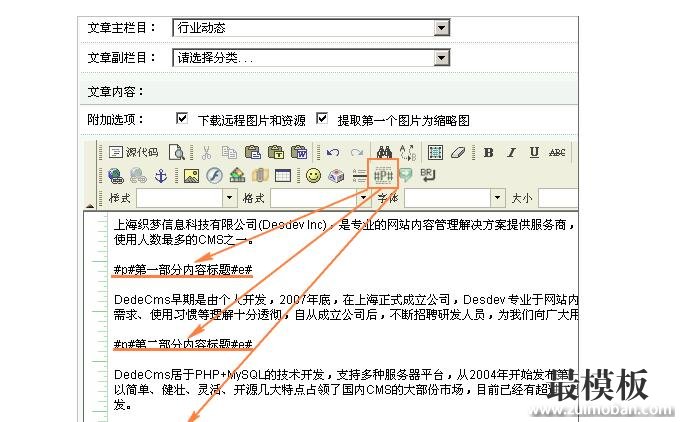Toggle 提取第一个图片为缩略图 checkbox
Screen dimensions: 680x422
[322, 118]
